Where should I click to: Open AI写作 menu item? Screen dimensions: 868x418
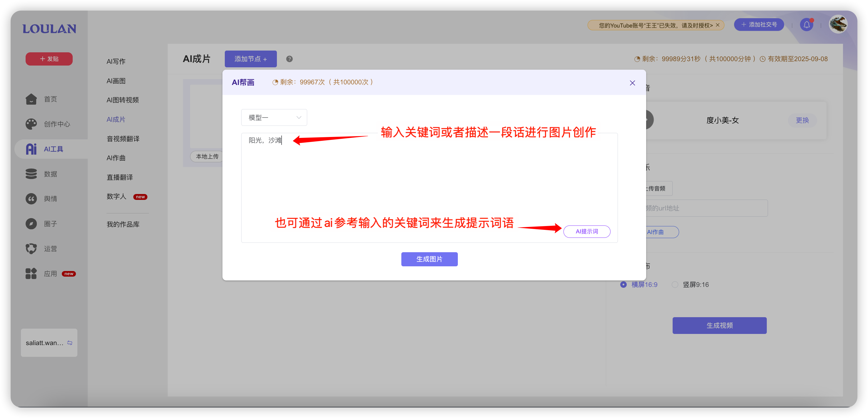(x=116, y=61)
